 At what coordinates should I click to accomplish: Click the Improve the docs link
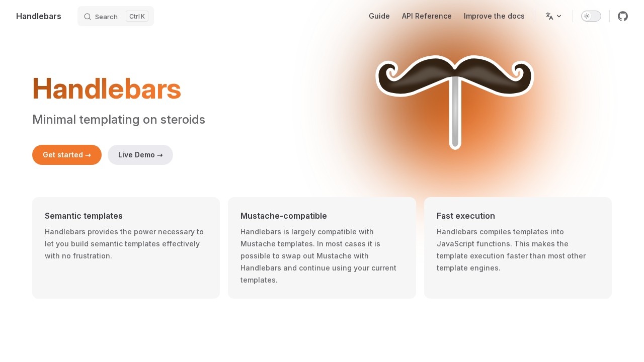click(494, 16)
